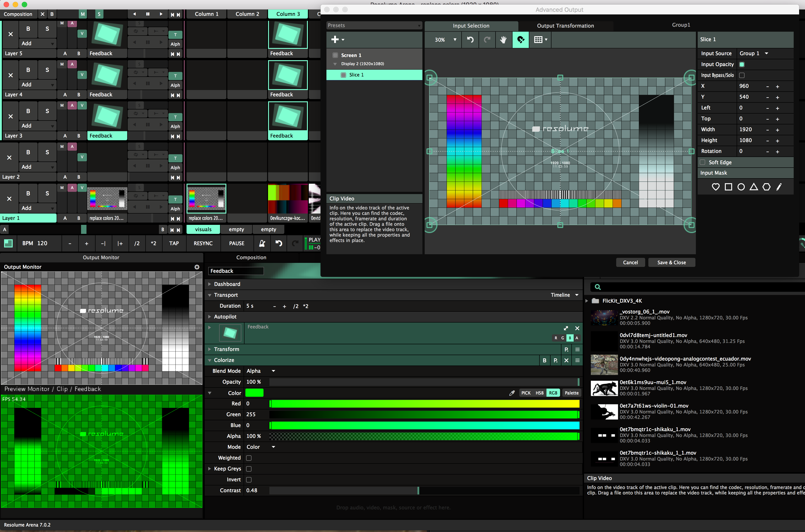This screenshot has height=532, width=805.
Task: Click the metronome icon beside PAUSE
Action: coord(262,243)
